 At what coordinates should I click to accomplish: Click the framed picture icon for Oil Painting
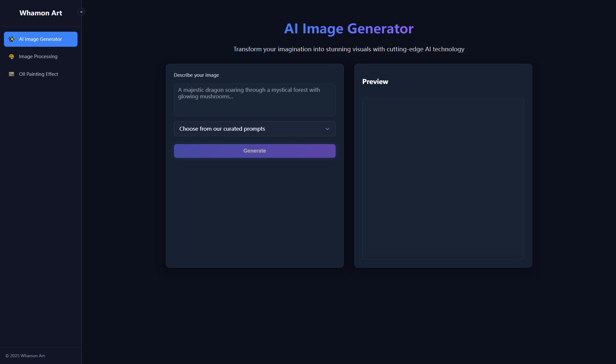pos(11,74)
